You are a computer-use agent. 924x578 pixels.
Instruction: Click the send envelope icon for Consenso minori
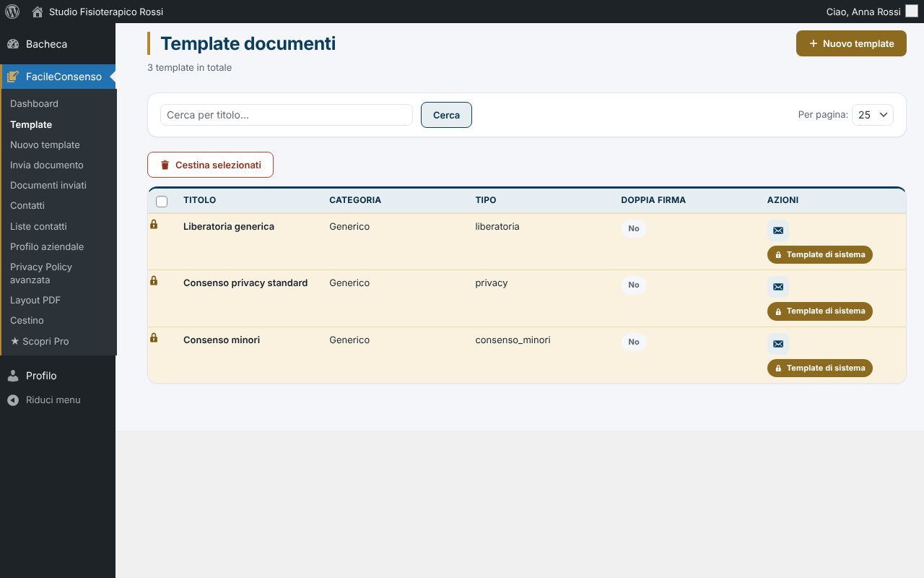click(778, 344)
